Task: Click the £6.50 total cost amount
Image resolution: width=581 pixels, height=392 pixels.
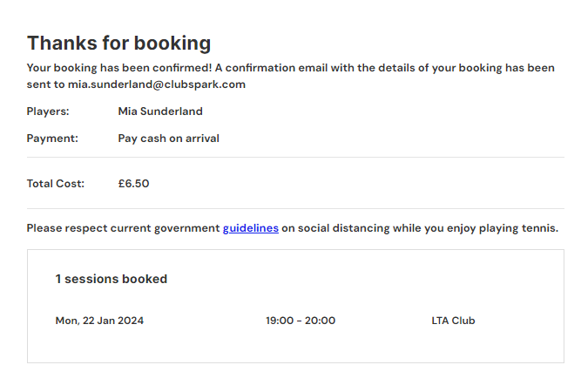Action: 133,184
